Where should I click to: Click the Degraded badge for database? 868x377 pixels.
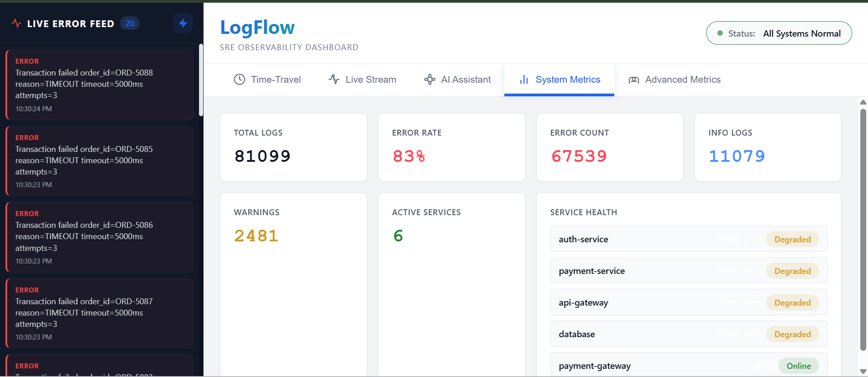pyautogui.click(x=792, y=334)
